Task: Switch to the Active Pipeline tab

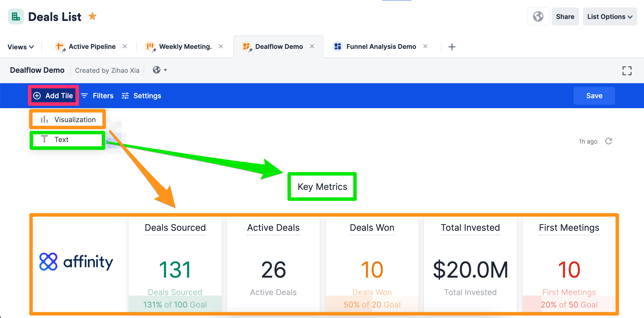Action: point(92,46)
